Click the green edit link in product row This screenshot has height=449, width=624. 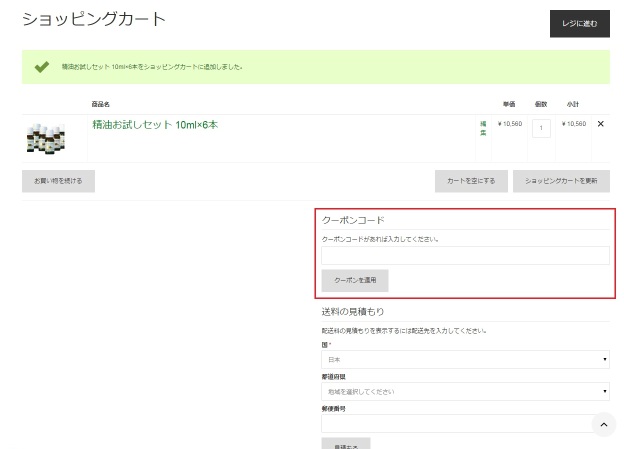(x=483, y=128)
